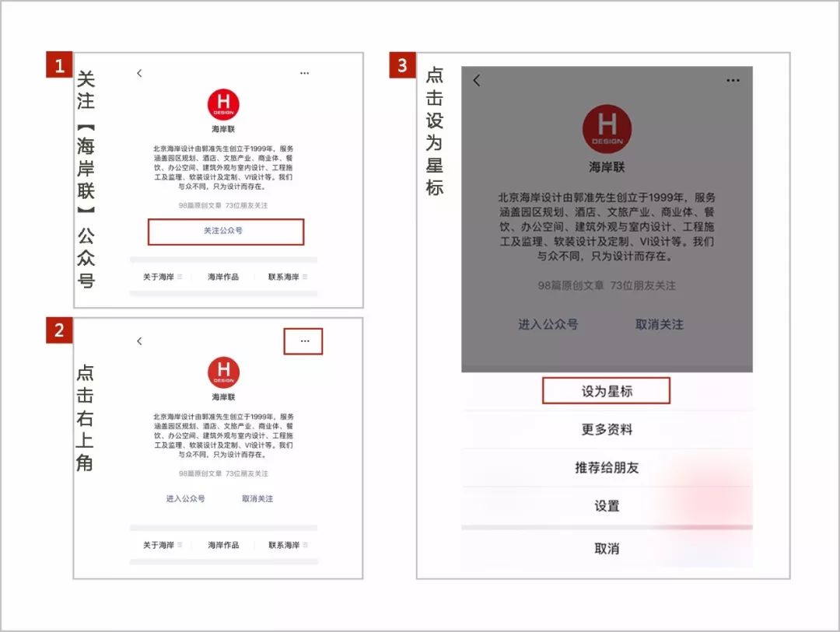Screen dimensions: 840x632
Task: Choose 推荐给朋友 in the action sheet
Action: [607, 468]
